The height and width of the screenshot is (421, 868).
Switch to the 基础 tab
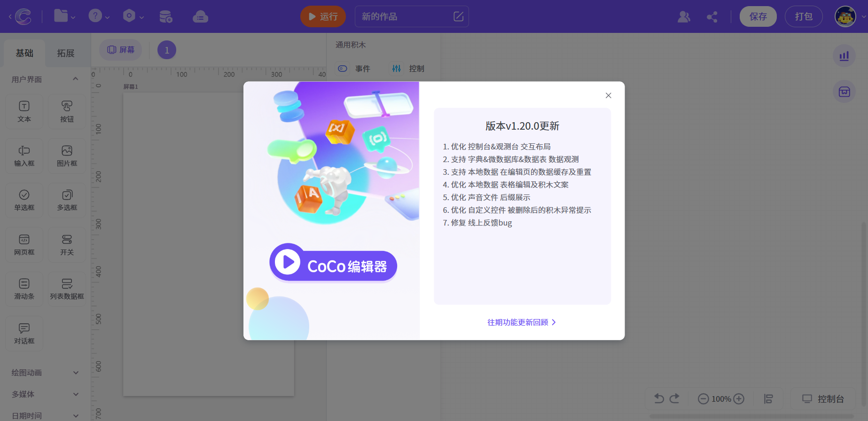[24, 53]
